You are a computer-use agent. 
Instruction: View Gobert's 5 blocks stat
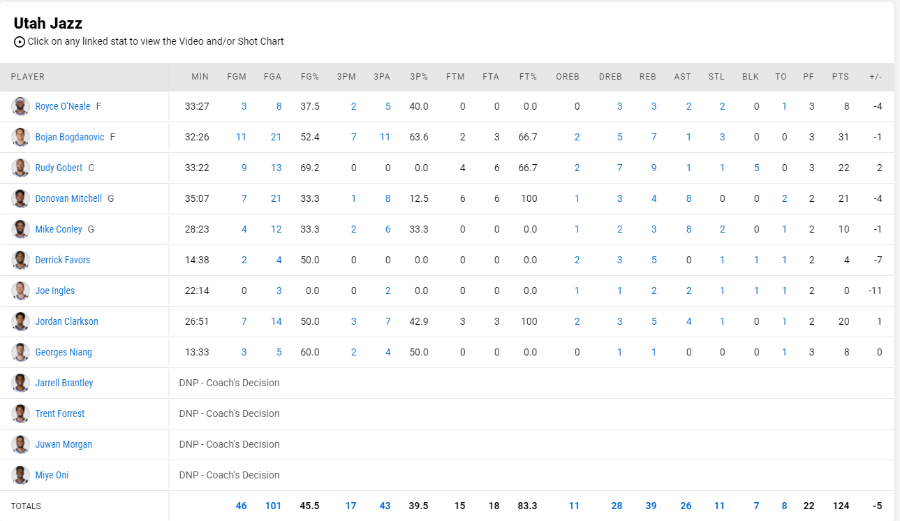[x=757, y=168]
